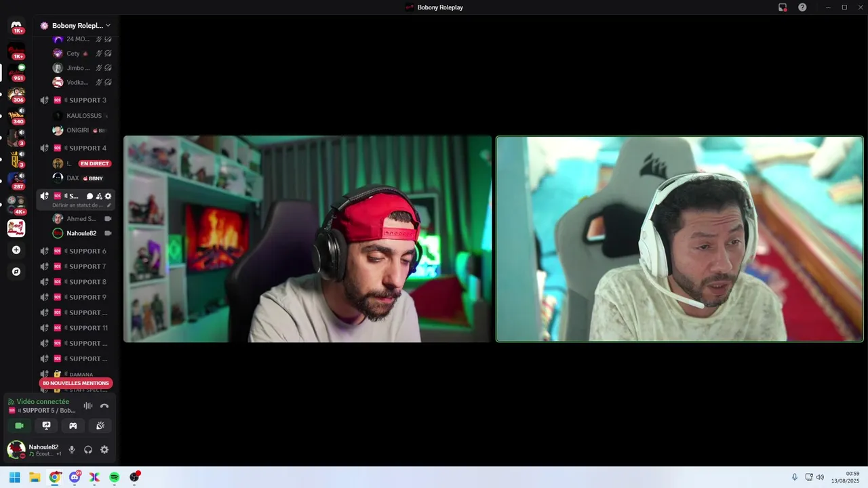Join SUPPORT 6 voice channel
Viewport: 868px width, 488px height.
tap(75, 251)
